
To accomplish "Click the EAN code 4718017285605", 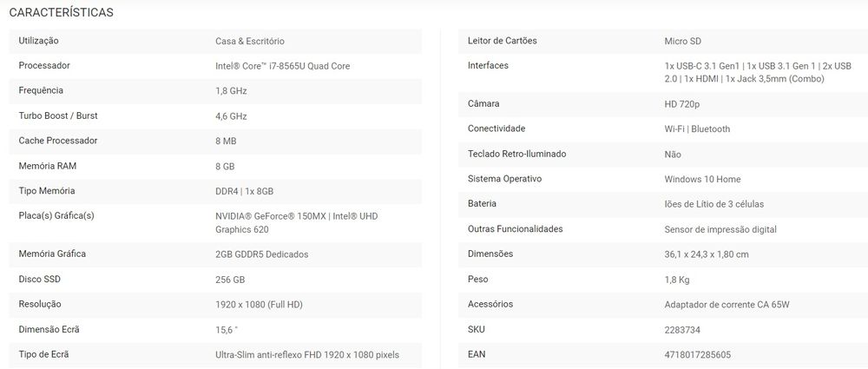I will click(697, 354).
